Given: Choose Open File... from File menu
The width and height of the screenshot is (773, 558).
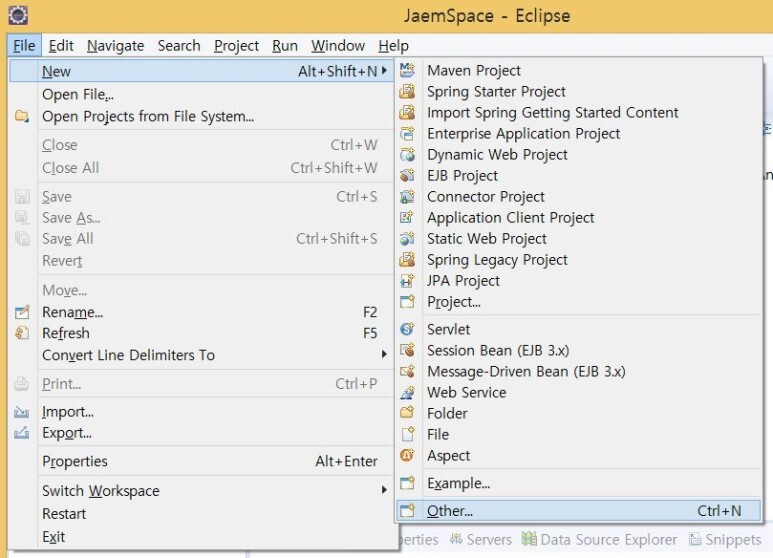Looking at the screenshot, I should tap(201, 94).
